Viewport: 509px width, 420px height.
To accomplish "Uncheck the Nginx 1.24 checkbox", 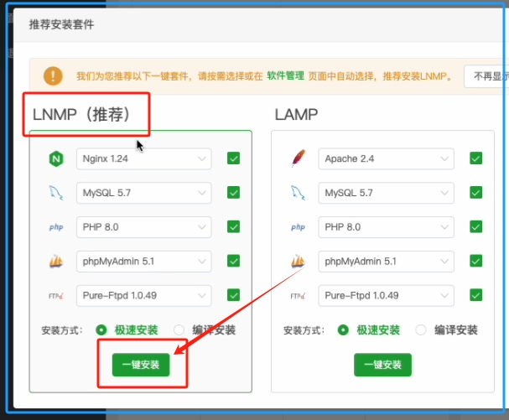I will click(233, 158).
